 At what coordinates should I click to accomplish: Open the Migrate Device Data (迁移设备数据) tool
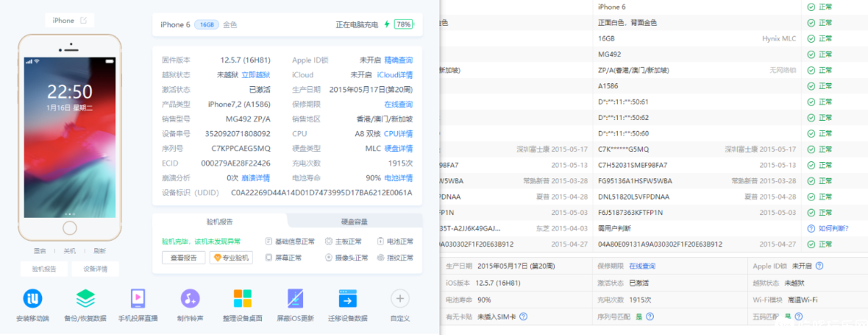pos(348,298)
